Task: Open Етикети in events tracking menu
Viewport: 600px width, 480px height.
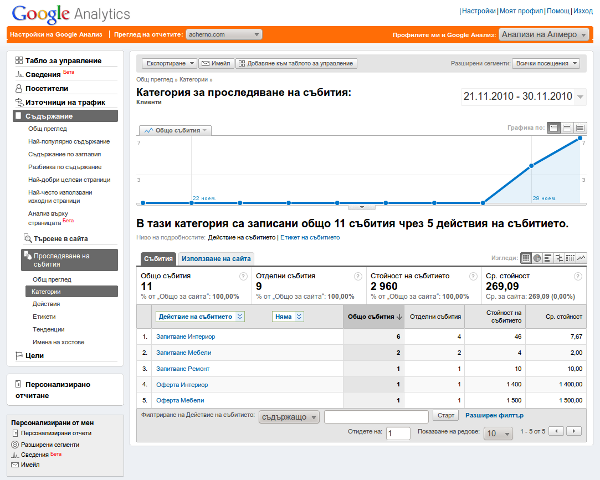Action: (44, 317)
